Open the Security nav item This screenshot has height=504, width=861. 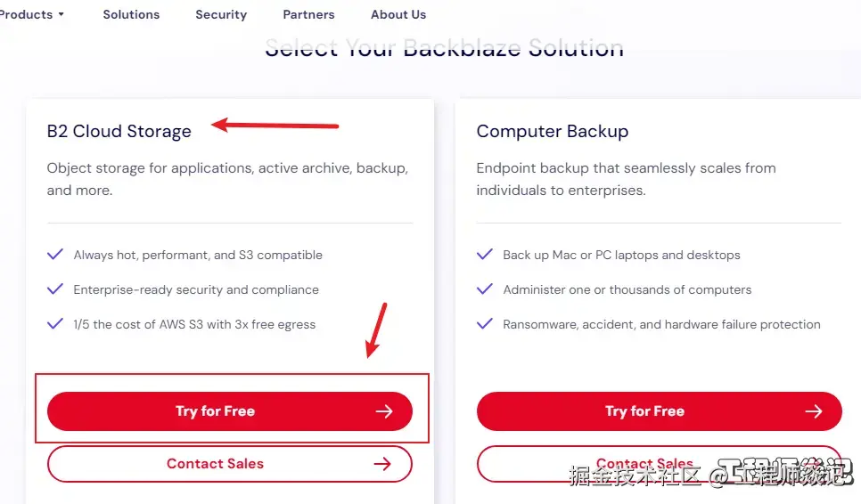pos(221,14)
